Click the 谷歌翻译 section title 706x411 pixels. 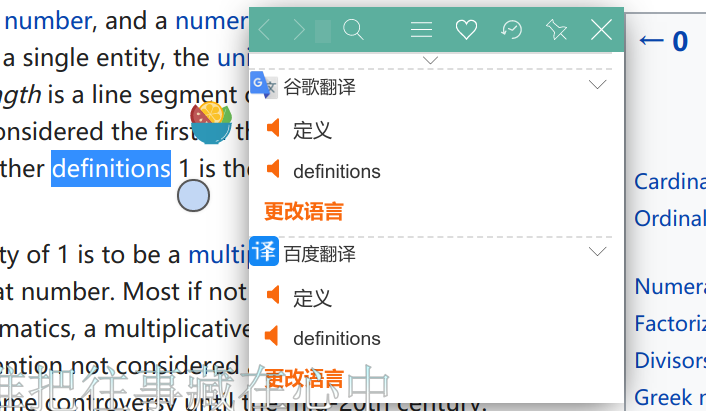(x=319, y=87)
